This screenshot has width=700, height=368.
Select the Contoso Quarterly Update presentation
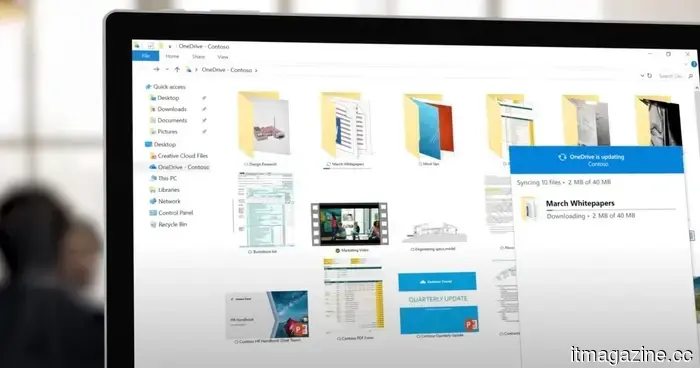point(438,305)
